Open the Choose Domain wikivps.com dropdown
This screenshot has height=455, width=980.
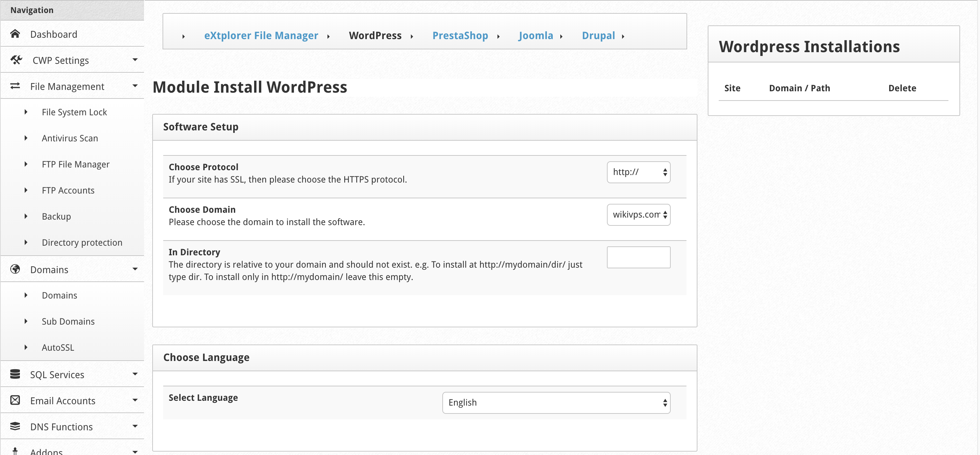point(638,215)
